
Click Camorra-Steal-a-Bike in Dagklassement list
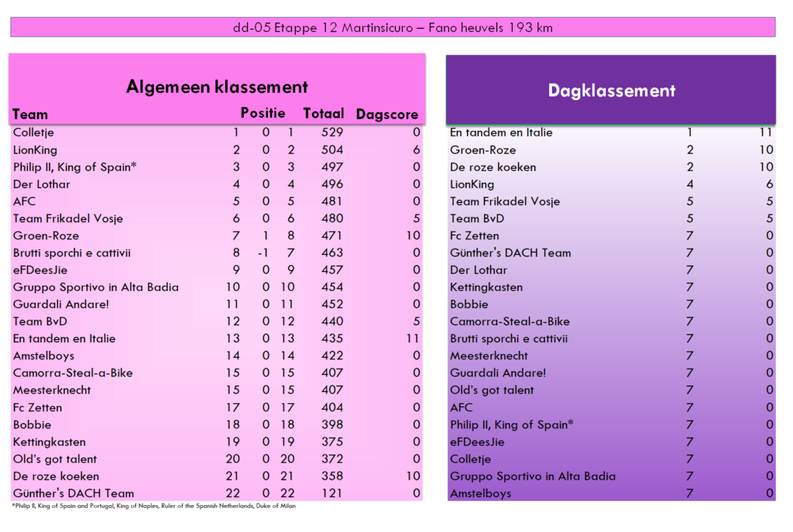pos(510,321)
